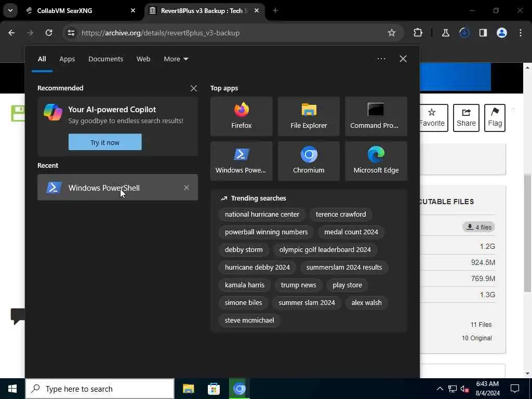This screenshot has height=399, width=532.
Task: Open Microsoft Edge from Top apps
Action: pyautogui.click(x=376, y=161)
